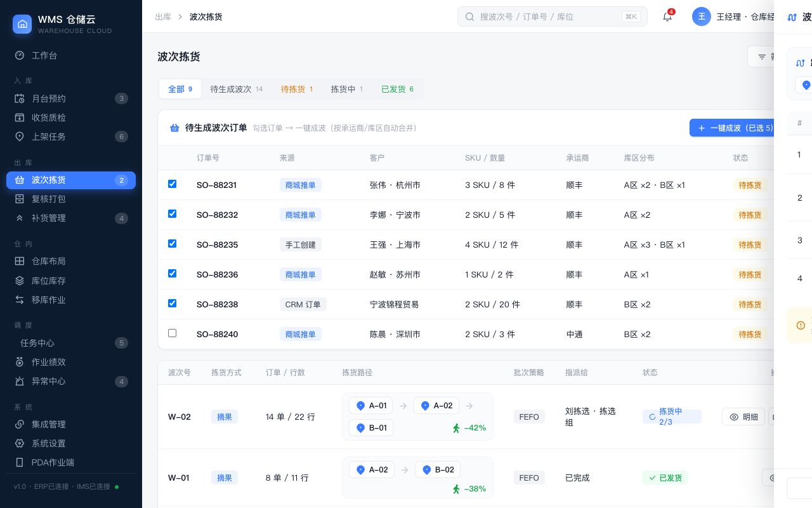The height and width of the screenshot is (508, 812).
Task: Click the 系统设置 gear icon in sidebar
Action: click(x=20, y=443)
